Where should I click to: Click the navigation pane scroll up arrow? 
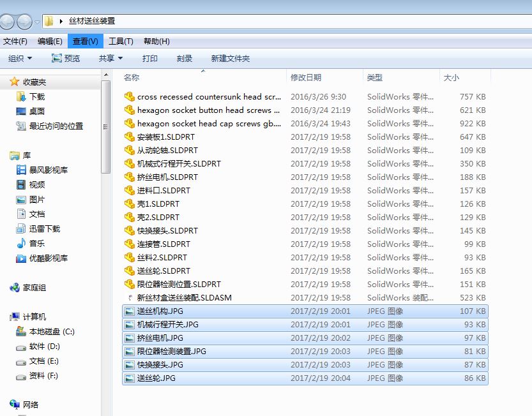pos(106,75)
